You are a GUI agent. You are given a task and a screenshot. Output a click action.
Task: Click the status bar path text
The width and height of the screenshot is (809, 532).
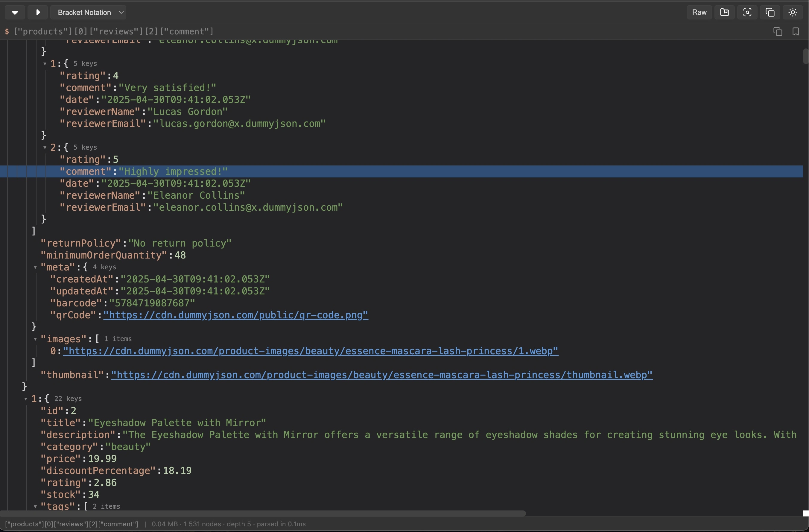pyautogui.click(x=72, y=524)
